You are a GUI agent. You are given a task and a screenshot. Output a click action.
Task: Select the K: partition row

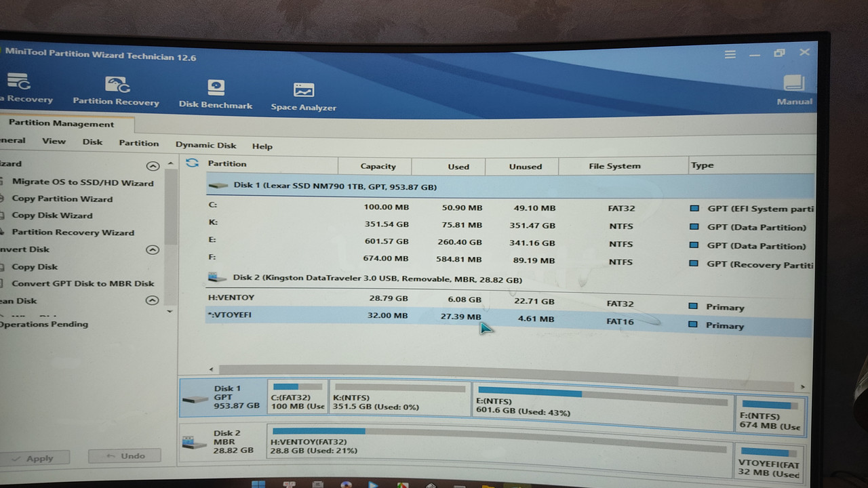click(510, 225)
